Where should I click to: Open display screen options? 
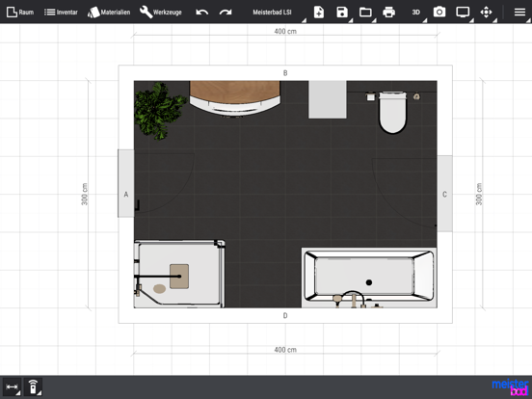(x=463, y=13)
